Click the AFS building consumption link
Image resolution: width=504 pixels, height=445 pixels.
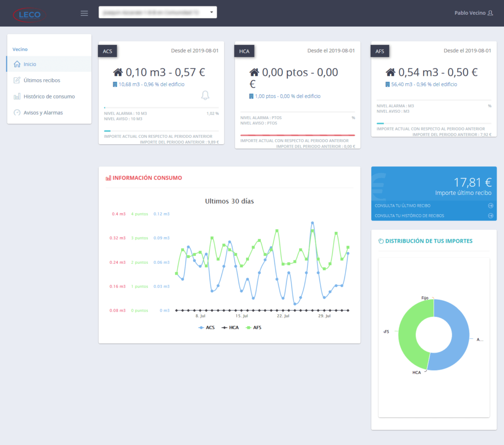[x=424, y=84]
